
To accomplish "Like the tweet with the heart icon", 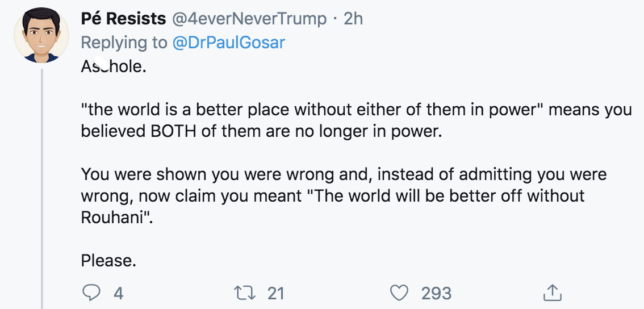I will pos(400,293).
